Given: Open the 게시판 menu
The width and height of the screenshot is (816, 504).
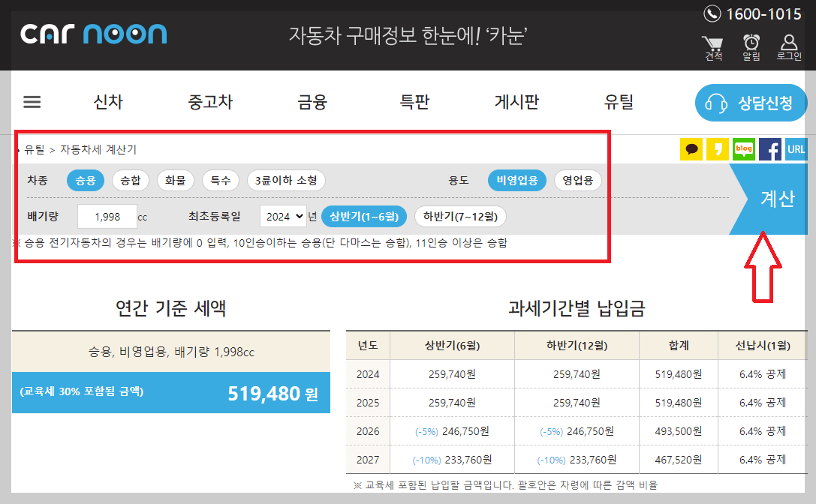Looking at the screenshot, I should click(x=516, y=102).
